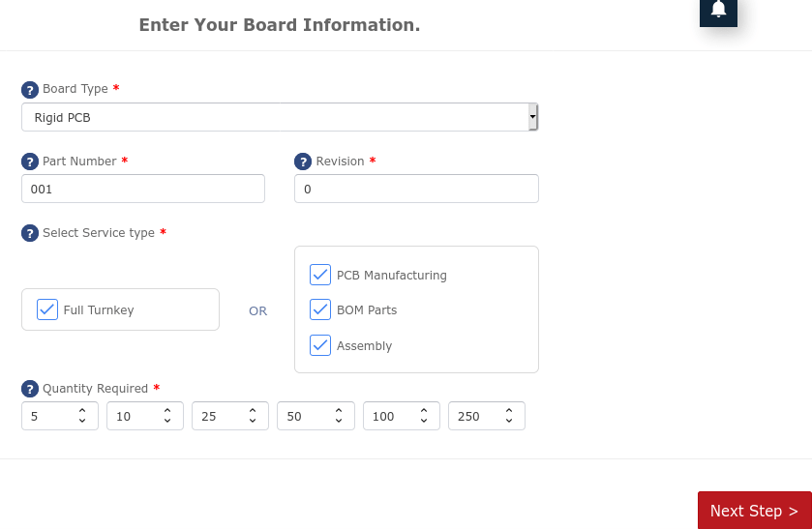Open the Board Type dropdown
This screenshot has width=812, height=529.
coord(280,118)
